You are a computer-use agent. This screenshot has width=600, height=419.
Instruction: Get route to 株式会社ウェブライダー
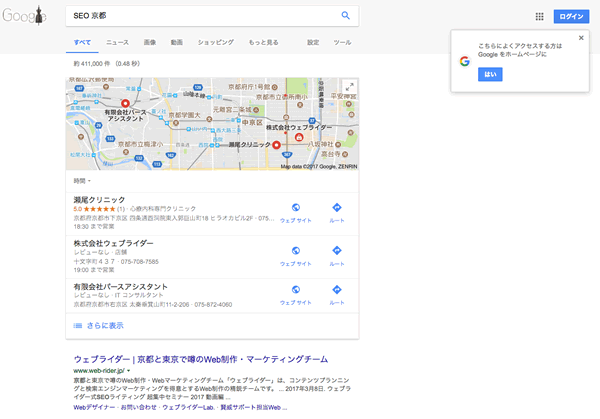coord(337,254)
